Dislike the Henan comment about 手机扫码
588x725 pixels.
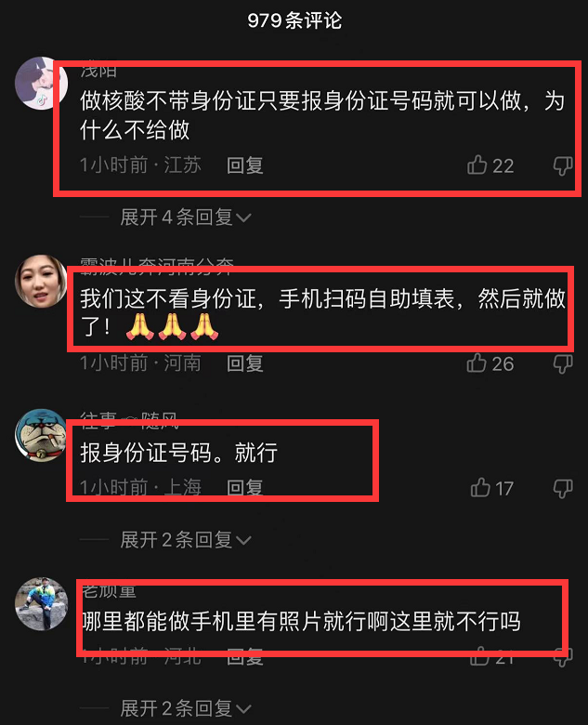click(563, 363)
